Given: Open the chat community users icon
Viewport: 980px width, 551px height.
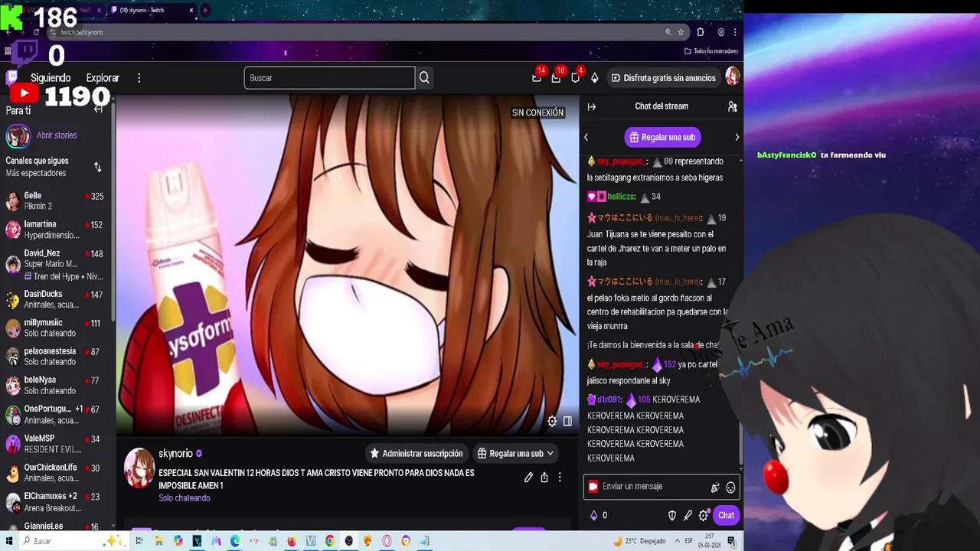Looking at the screenshot, I should (x=732, y=106).
